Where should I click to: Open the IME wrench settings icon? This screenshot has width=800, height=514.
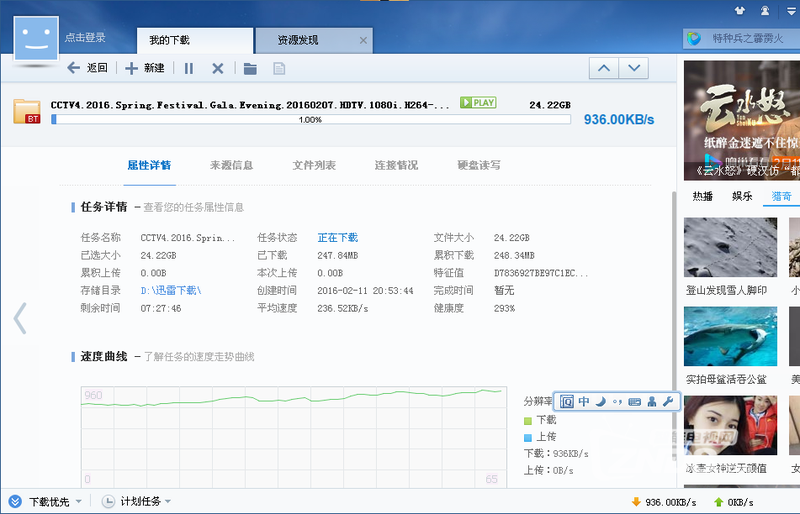(x=668, y=402)
